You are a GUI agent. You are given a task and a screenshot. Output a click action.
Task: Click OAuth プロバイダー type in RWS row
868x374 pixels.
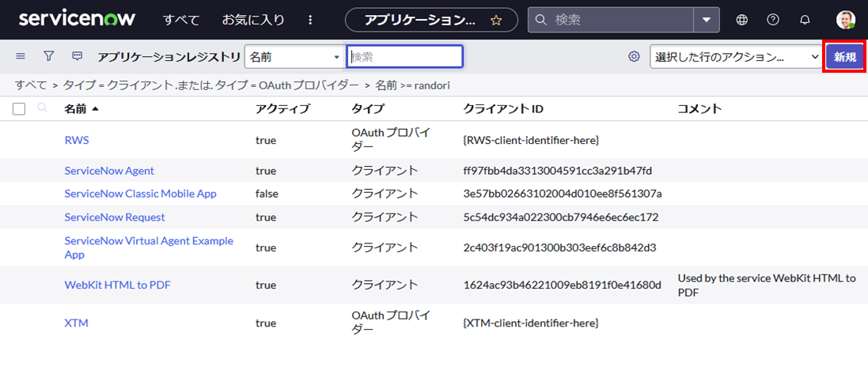pyautogui.click(x=391, y=140)
